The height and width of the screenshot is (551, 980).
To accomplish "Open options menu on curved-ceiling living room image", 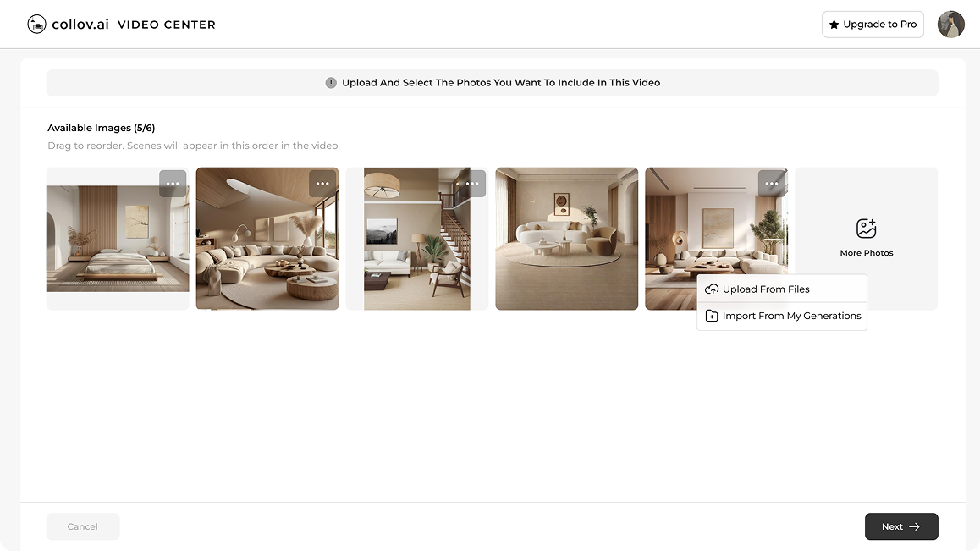I will point(322,184).
